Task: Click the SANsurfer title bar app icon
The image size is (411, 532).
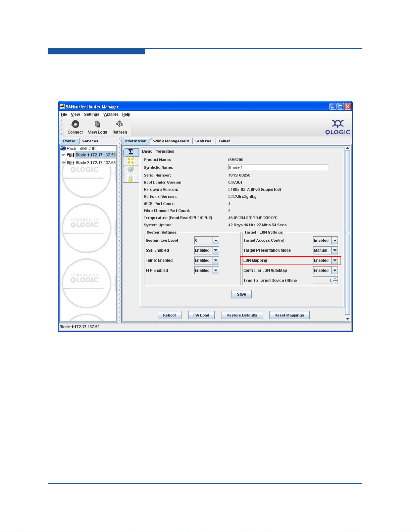Action: 62,107
